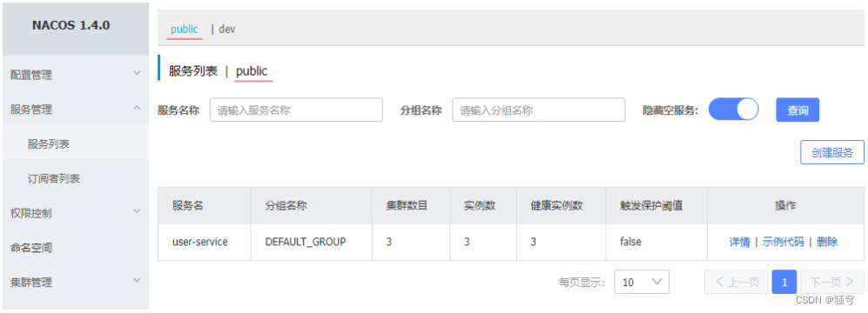The height and width of the screenshot is (313, 868).
Task: Expand the 集群管理 chevron icon
Action: point(137,280)
